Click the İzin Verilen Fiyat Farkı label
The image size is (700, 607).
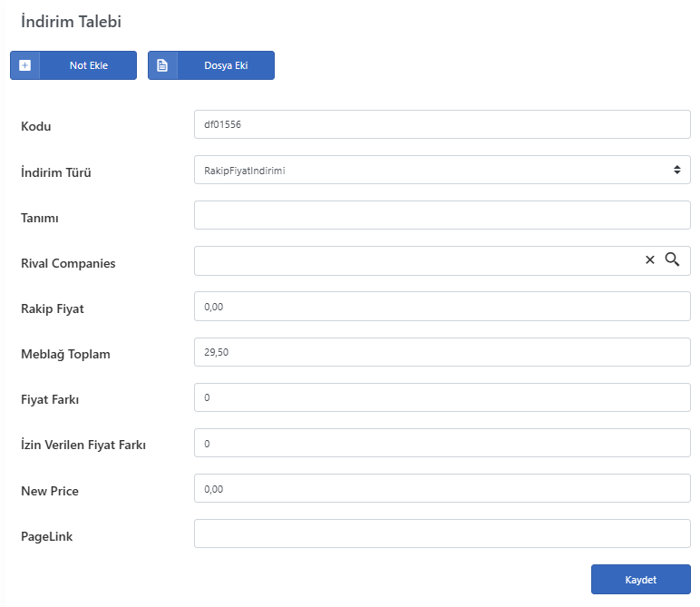[83, 445]
